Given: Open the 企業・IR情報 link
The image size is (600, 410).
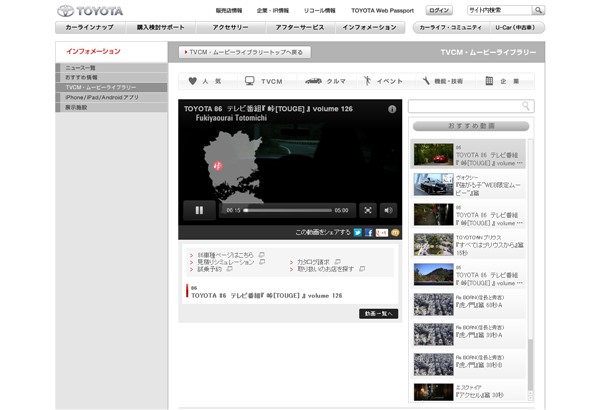Looking at the screenshot, I should click(x=273, y=11).
